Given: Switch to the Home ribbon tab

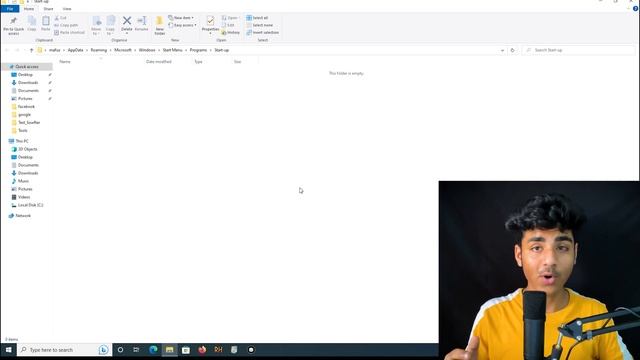Looking at the screenshot, I should tap(29, 9).
